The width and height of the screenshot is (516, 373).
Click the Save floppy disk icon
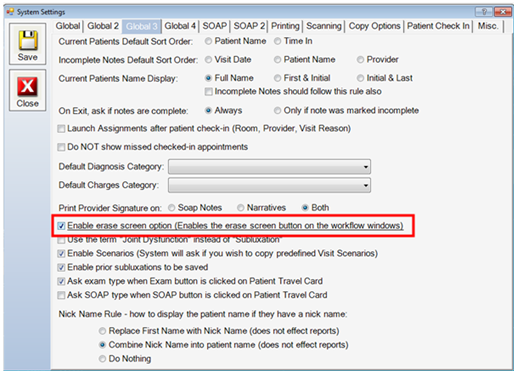(x=28, y=40)
